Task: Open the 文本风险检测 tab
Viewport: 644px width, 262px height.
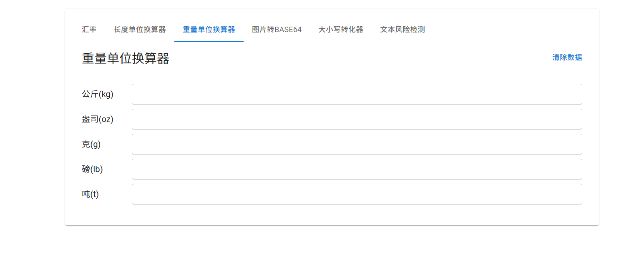Action: [x=402, y=30]
